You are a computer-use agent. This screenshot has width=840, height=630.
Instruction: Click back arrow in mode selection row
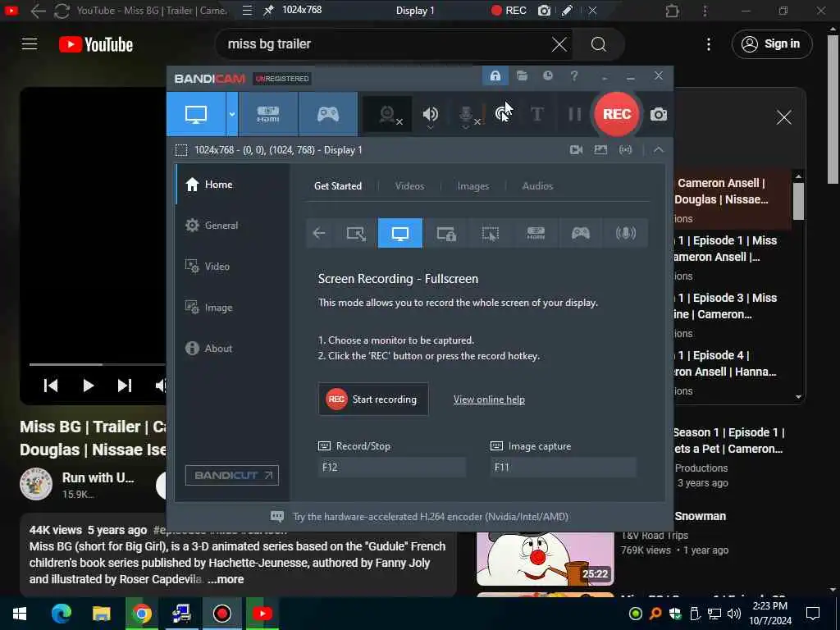pos(319,233)
